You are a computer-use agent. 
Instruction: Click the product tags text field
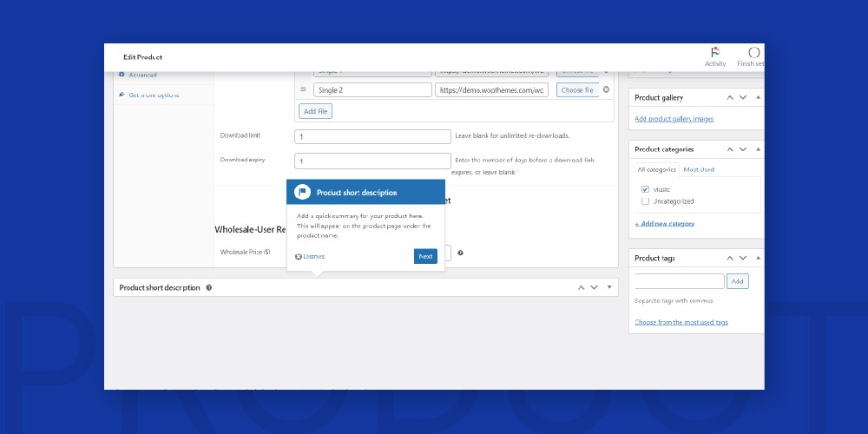tap(680, 281)
